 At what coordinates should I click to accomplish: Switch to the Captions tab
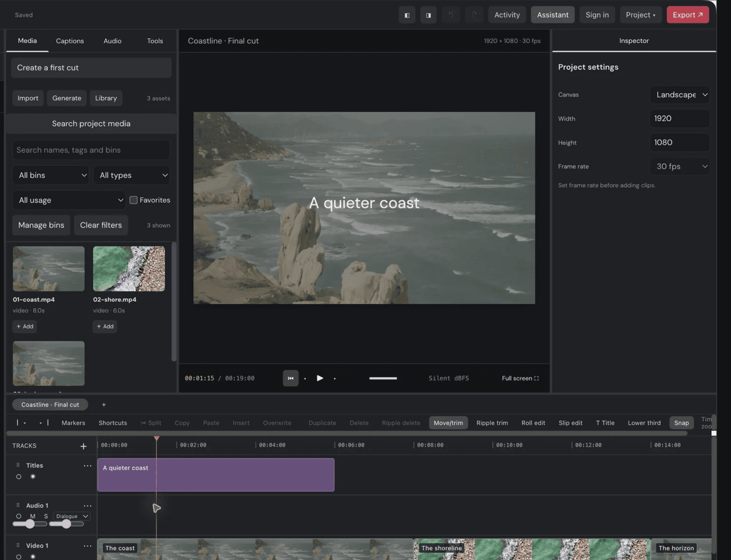70,41
